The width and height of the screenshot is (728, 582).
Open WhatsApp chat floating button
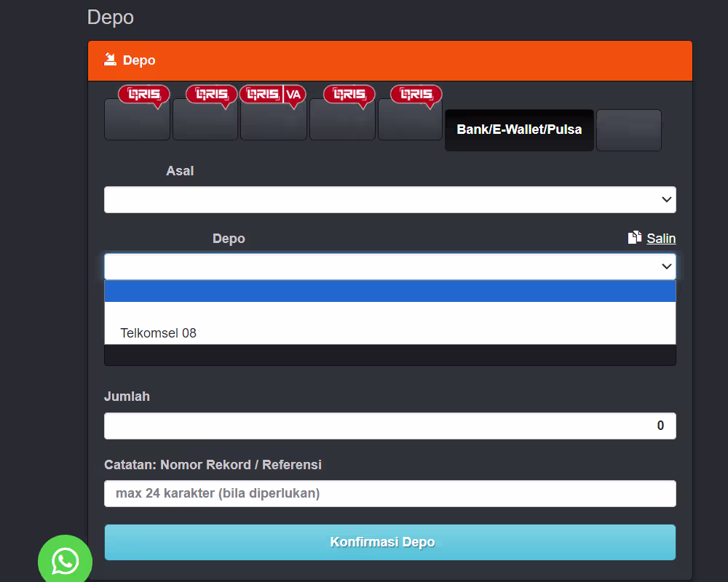coord(65,561)
